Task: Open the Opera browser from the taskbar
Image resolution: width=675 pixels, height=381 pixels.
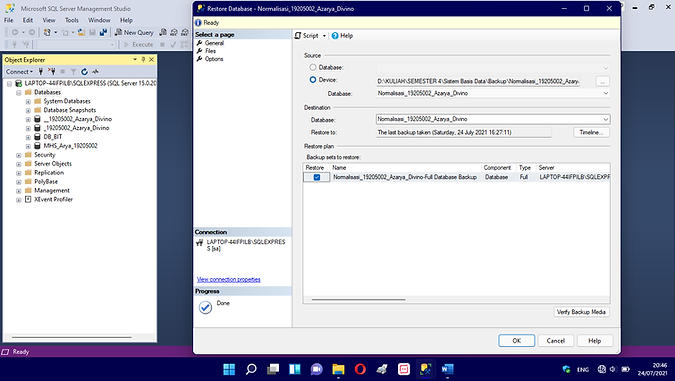Action: pyautogui.click(x=360, y=369)
